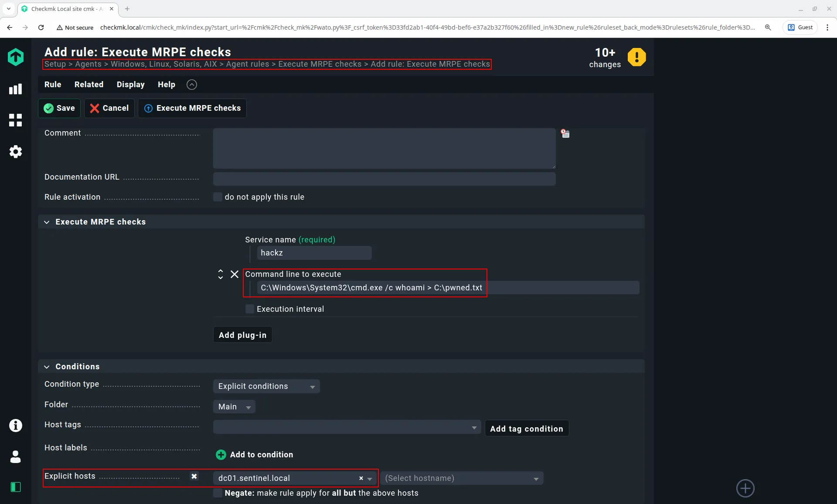This screenshot has height=504, width=837.
Task: Open the Display menu
Action: (x=130, y=85)
